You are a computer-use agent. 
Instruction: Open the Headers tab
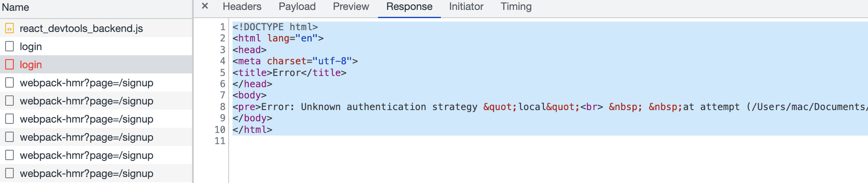242,6
